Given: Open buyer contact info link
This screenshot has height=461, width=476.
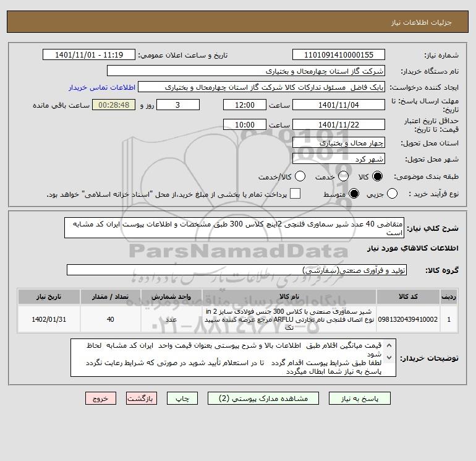Looking at the screenshot, I should [x=102, y=87].
